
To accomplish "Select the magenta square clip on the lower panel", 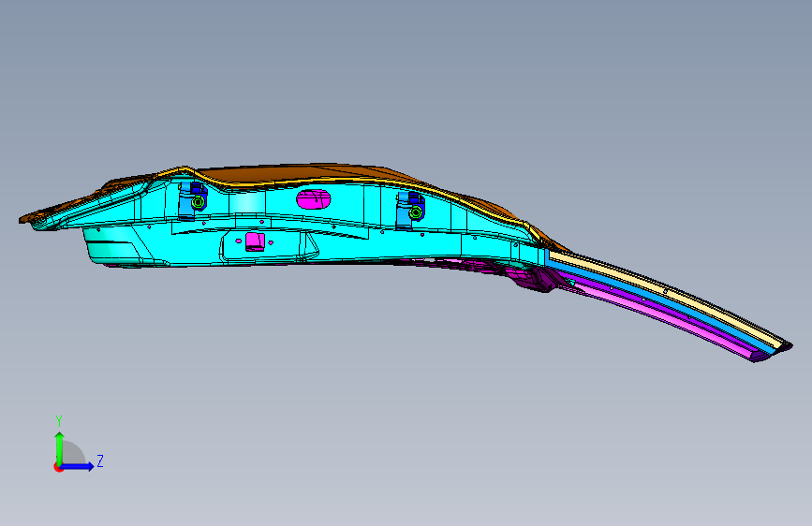I will click(x=255, y=241).
